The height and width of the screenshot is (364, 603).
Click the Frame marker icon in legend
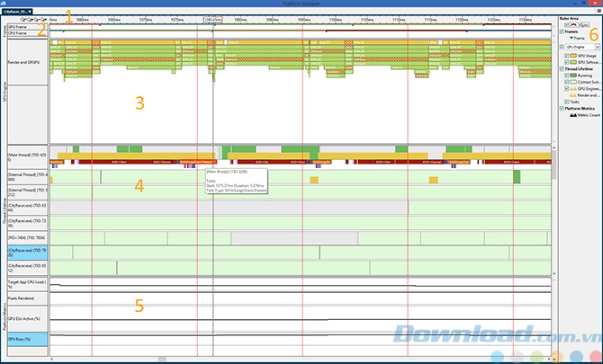click(571, 38)
